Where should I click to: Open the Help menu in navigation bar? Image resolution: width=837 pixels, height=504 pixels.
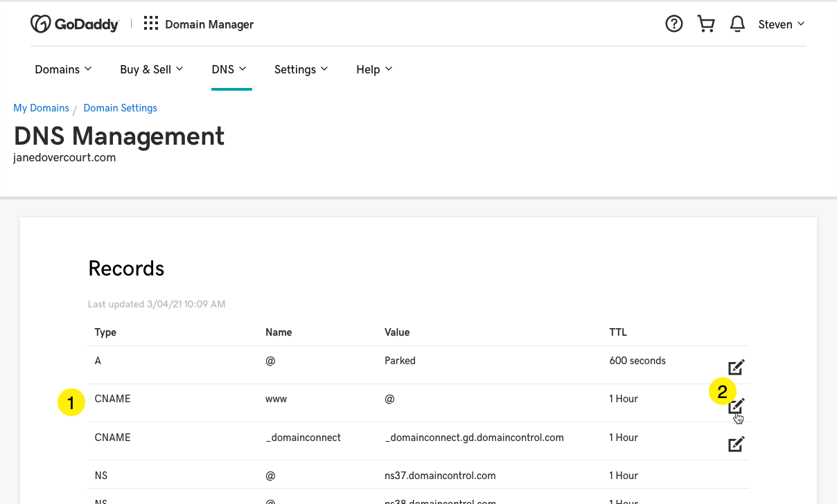click(374, 69)
